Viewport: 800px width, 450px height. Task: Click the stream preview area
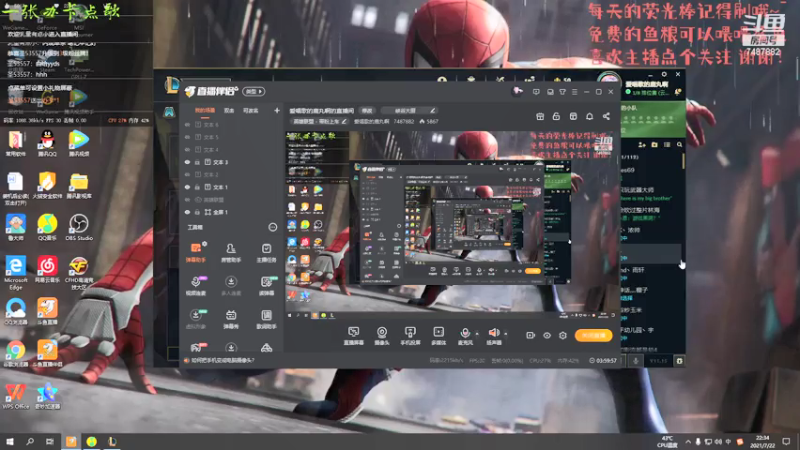tap(451, 226)
